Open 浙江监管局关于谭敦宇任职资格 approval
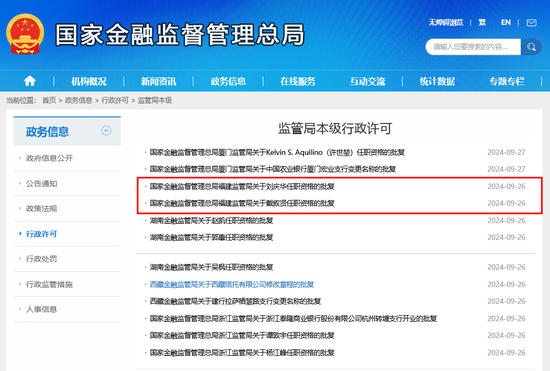 pos(242,336)
